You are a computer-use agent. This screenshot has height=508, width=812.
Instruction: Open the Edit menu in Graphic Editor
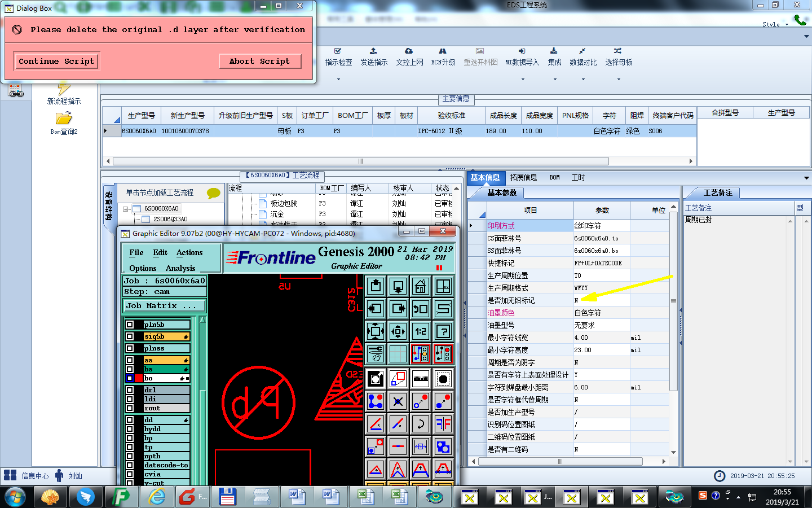click(x=160, y=252)
